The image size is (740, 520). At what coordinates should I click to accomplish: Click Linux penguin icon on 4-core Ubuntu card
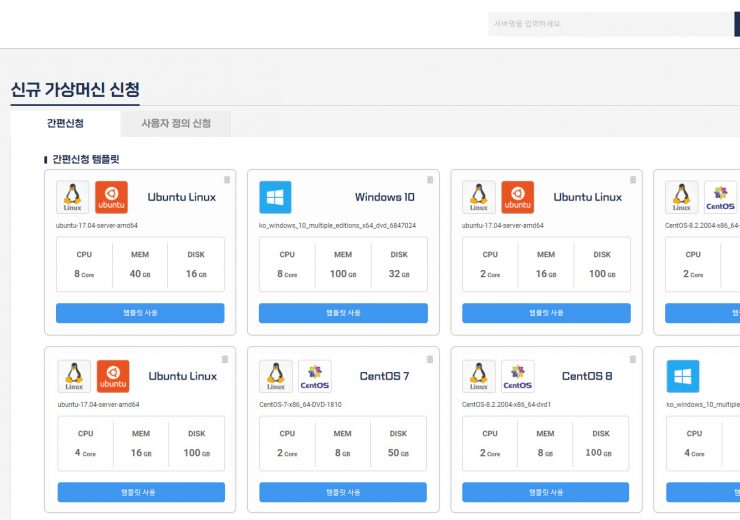(74, 376)
